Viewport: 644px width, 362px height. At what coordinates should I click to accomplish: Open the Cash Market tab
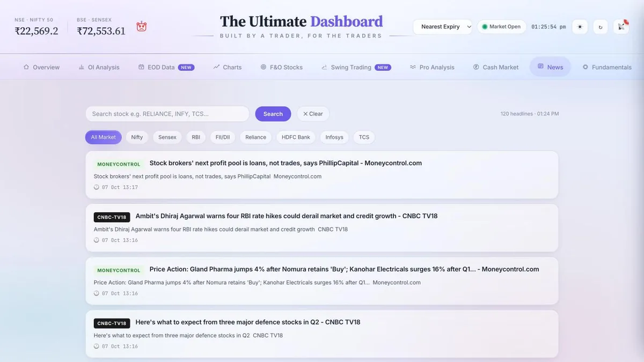pyautogui.click(x=496, y=67)
